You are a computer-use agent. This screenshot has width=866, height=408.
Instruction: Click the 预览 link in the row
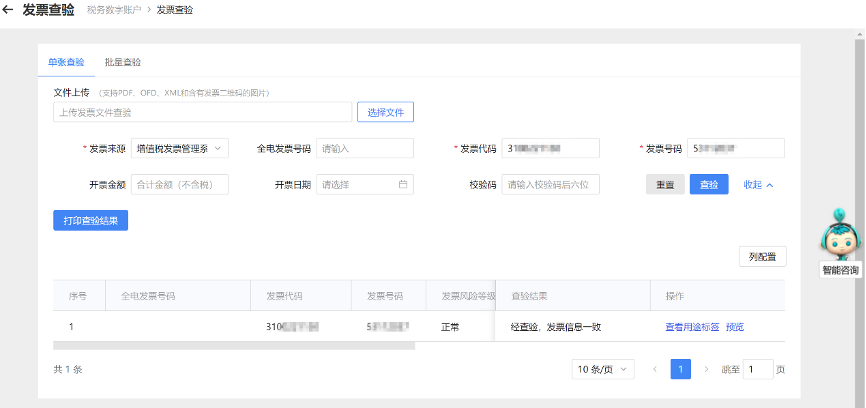(735, 327)
